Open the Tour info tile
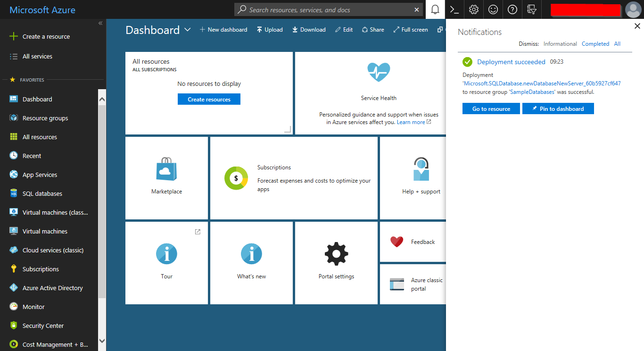Screen dimensions: 644x351 tap(166, 263)
